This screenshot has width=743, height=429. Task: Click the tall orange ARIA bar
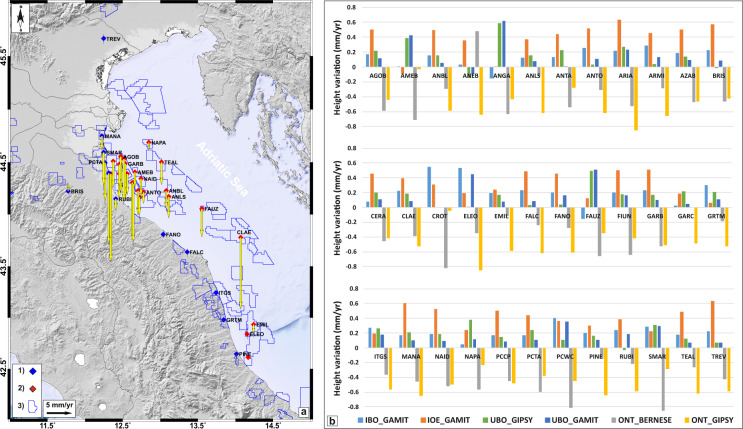point(619,43)
